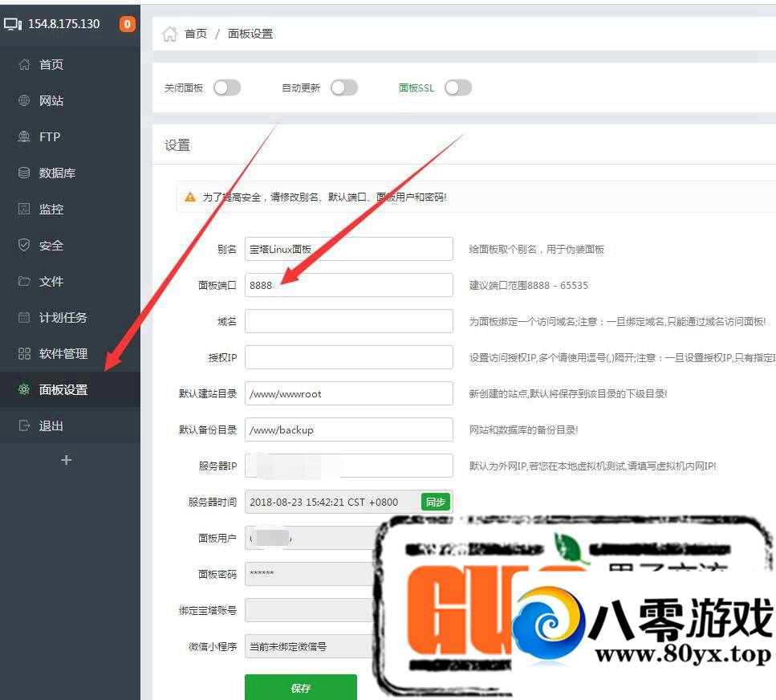Click the FTP globe icon in sidebar

pyautogui.click(x=24, y=136)
